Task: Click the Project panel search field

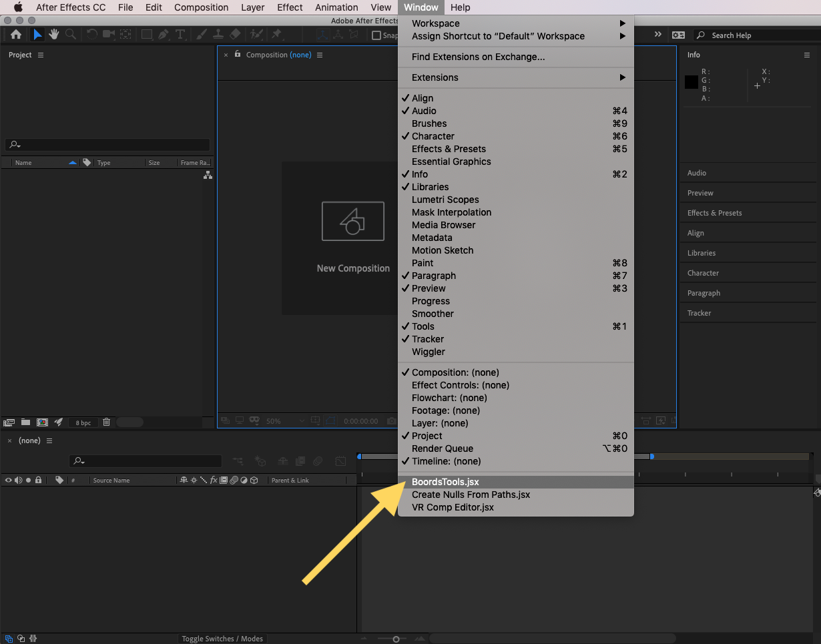Action: (107, 145)
